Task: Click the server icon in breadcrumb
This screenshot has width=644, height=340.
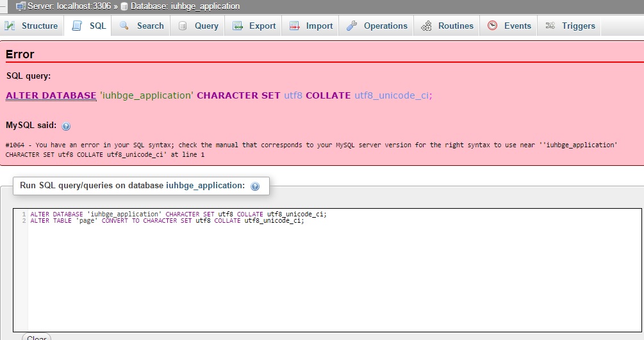Action: pos(21,6)
